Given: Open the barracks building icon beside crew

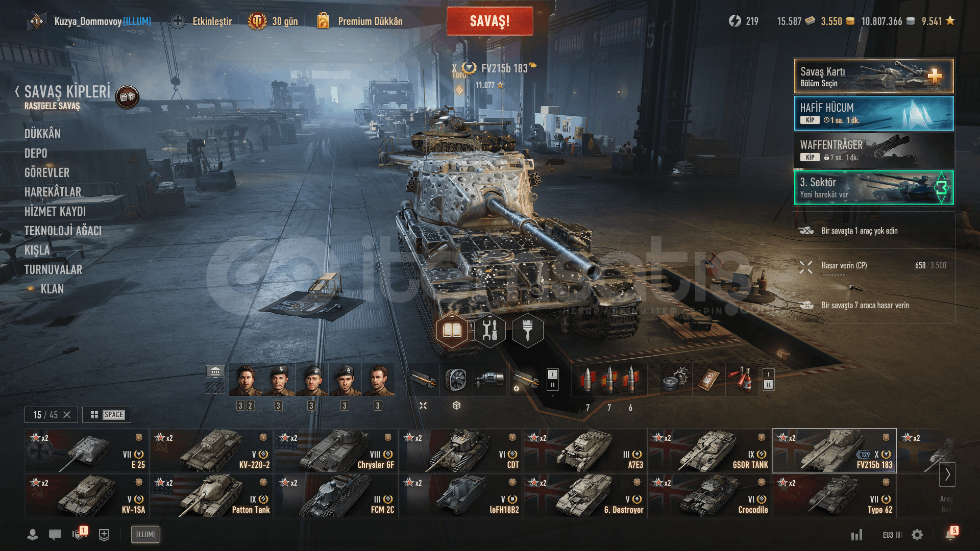Looking at the screenshot, I should point(215,371).
